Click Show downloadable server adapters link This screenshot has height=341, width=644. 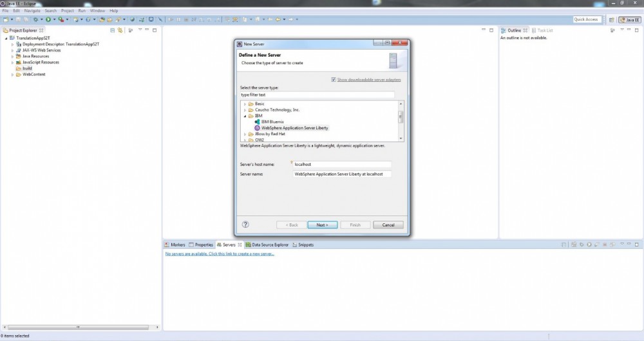pos(369,80)
